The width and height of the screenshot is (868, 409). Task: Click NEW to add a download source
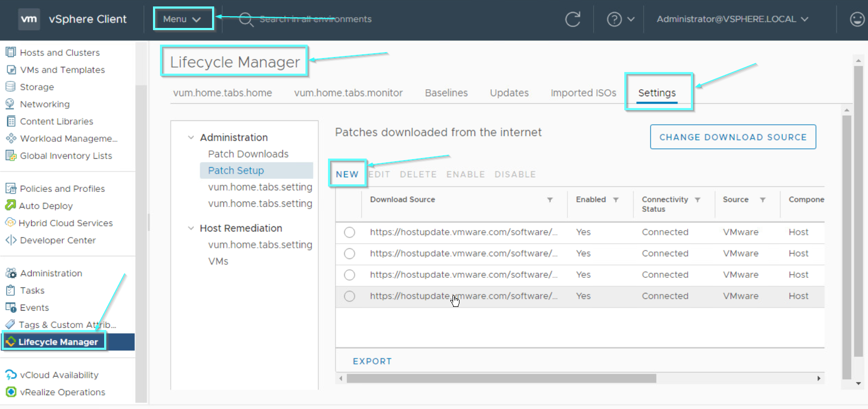click(x=347, y=174)
